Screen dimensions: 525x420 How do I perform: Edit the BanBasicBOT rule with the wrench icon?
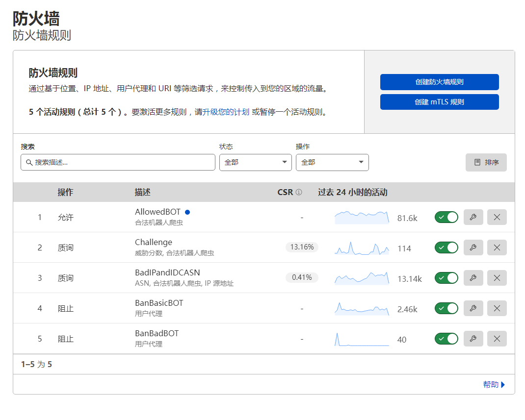coord(473,308)
